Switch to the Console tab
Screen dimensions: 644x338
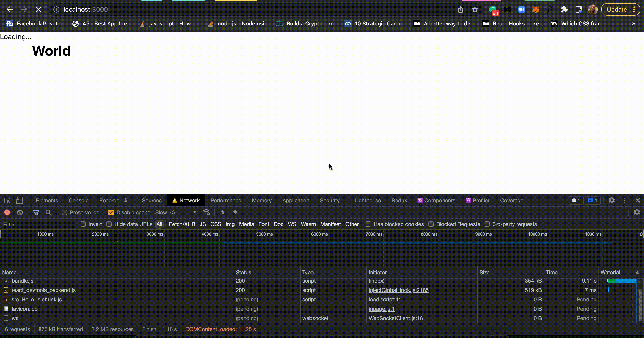[78, 201]
